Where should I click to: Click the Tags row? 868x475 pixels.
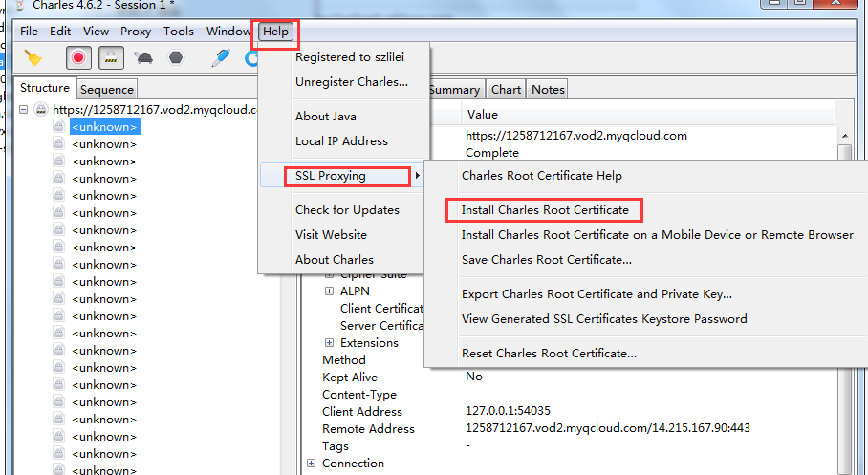pos(336,445)
